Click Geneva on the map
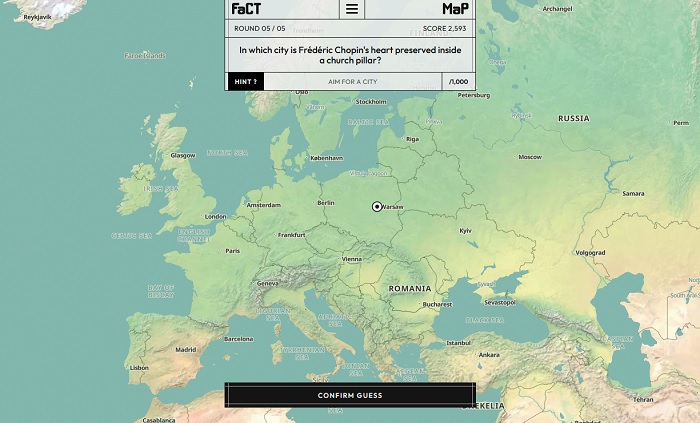Image resolution: width=700 pixels, height=423 pixels. click(268, 283)
